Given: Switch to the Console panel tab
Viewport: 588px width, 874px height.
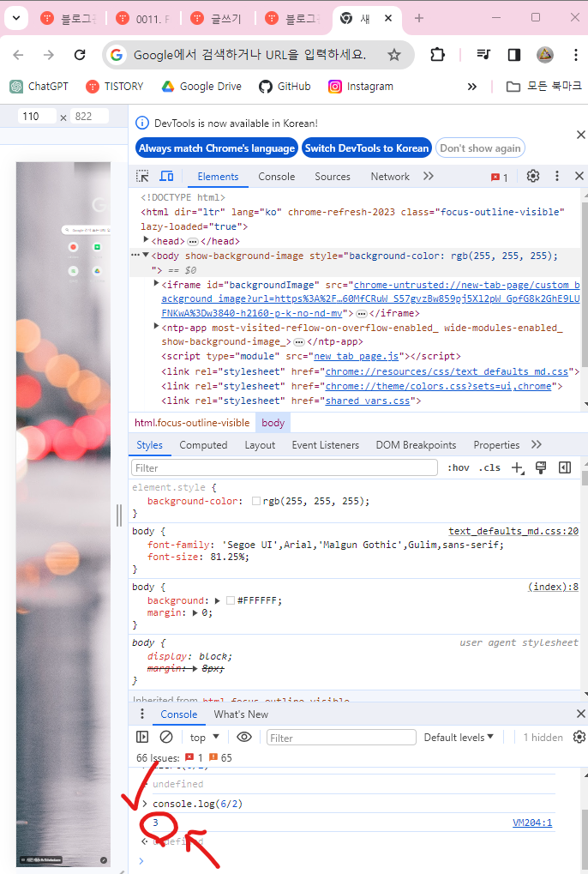Looking at the screenshot, I should 276,177.
